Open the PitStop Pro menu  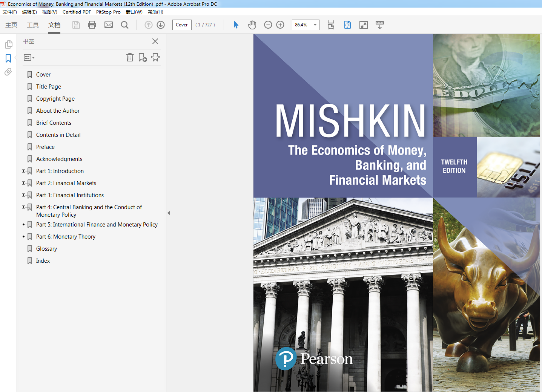[108, 12]
